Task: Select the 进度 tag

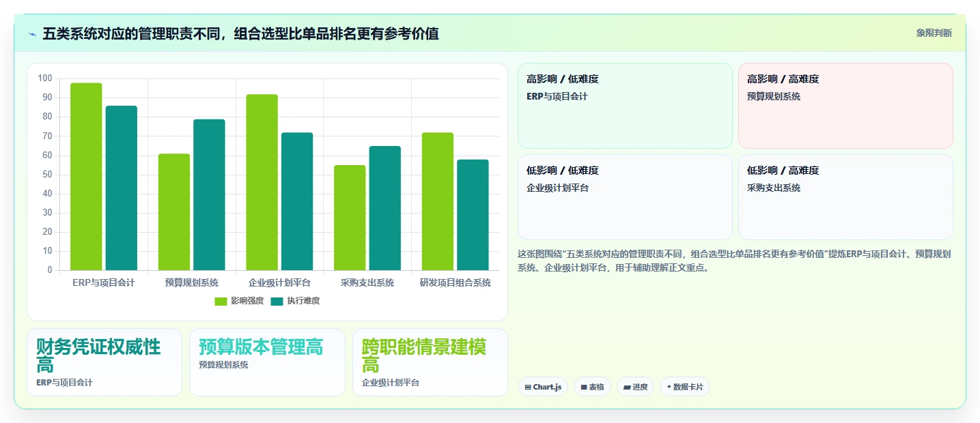Action: [x=635, y=387]
